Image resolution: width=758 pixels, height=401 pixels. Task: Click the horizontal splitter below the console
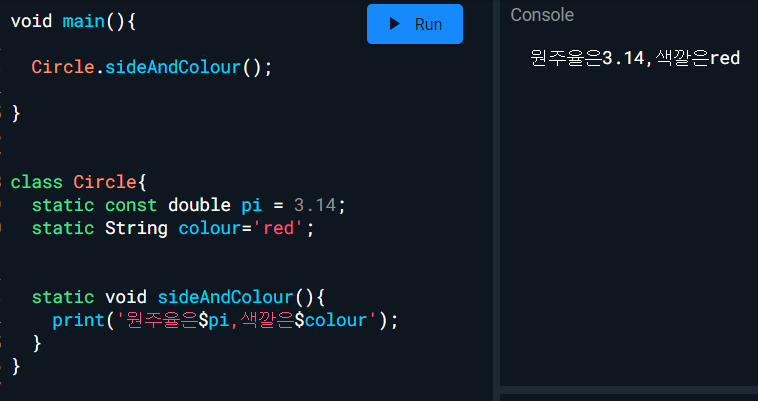click(628, 389)
